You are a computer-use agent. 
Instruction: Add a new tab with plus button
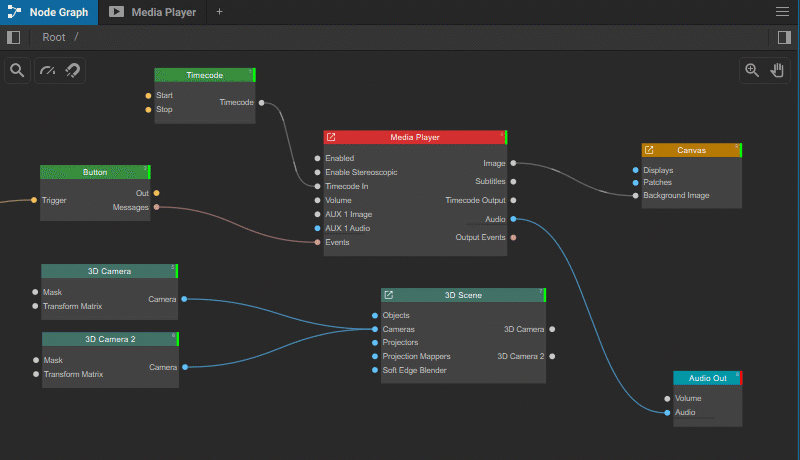[x=219, y=12]
